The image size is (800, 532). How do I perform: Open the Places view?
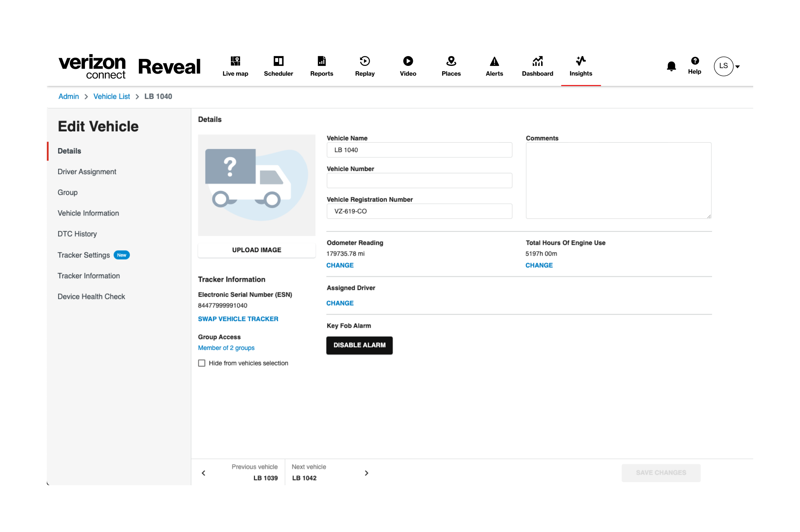[451, 66]
